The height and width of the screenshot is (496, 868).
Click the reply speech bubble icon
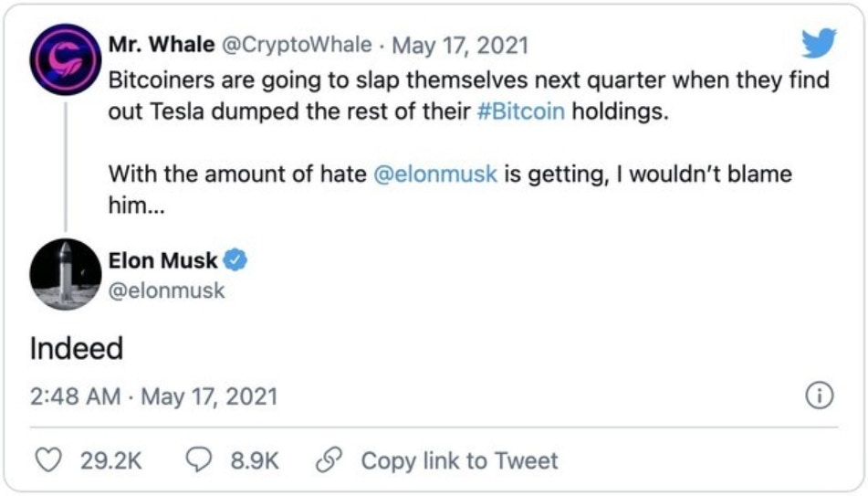199,460
